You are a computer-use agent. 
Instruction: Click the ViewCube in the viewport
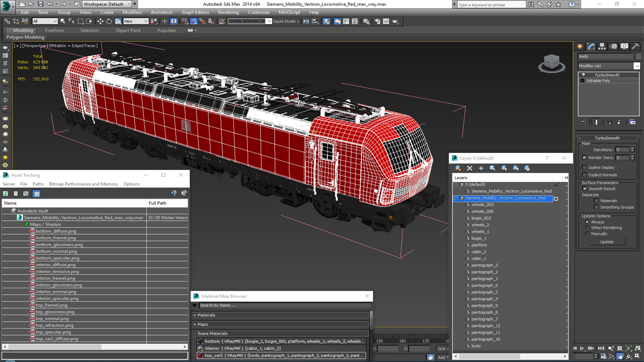click(x=552, y=63)
